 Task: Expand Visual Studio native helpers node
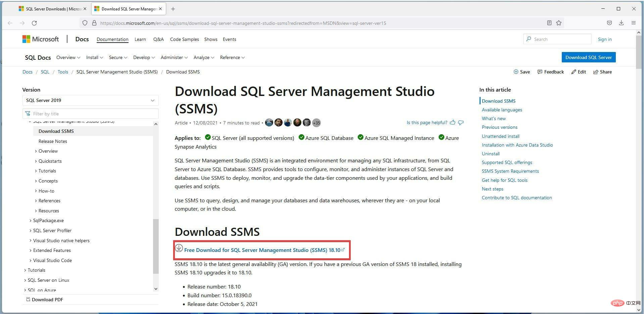point(31,241)
